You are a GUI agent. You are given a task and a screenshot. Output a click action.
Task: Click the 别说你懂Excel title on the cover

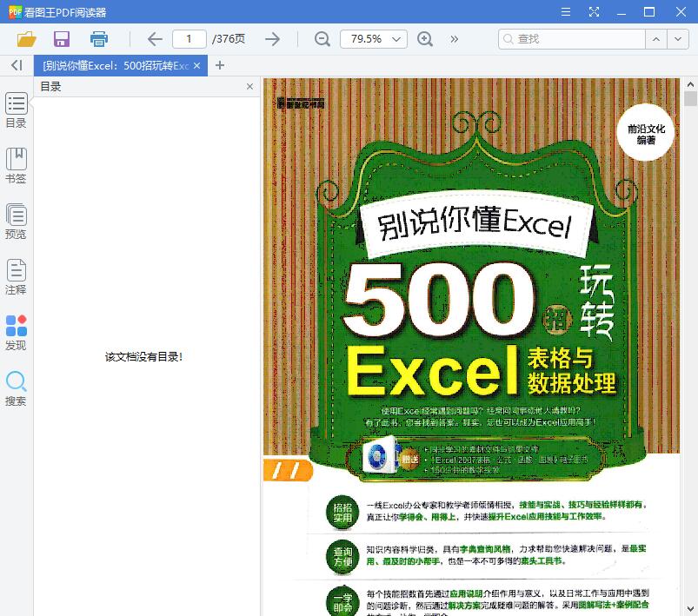[x=475, y=224]
